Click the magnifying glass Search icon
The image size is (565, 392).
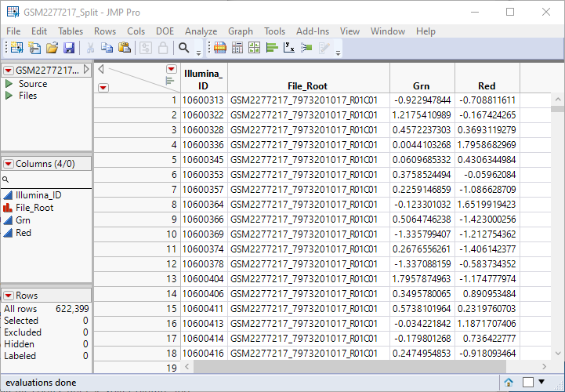[x=184, y=48]
